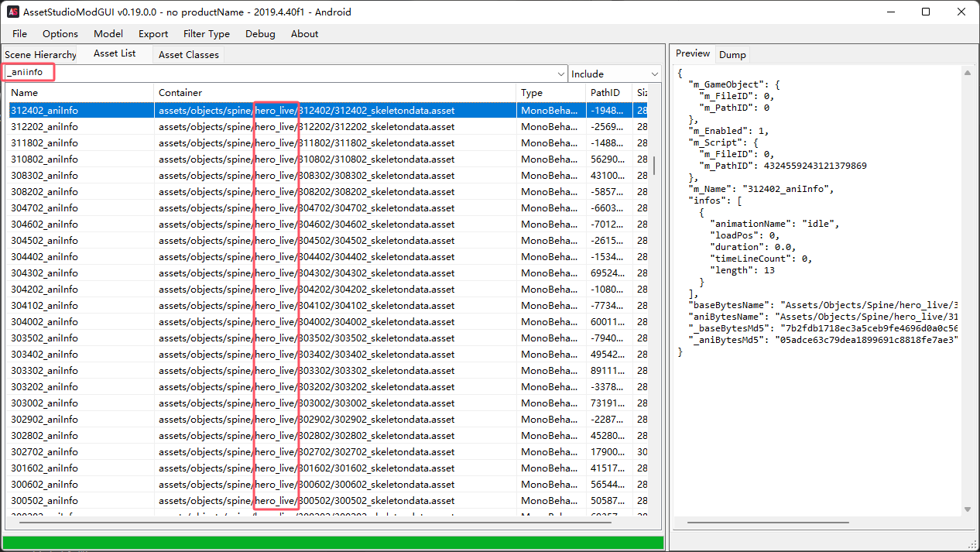Select the 312402_aniInfo row
Image resolution: width=980 pixels, height=552 pixels.
coord(327,110)
